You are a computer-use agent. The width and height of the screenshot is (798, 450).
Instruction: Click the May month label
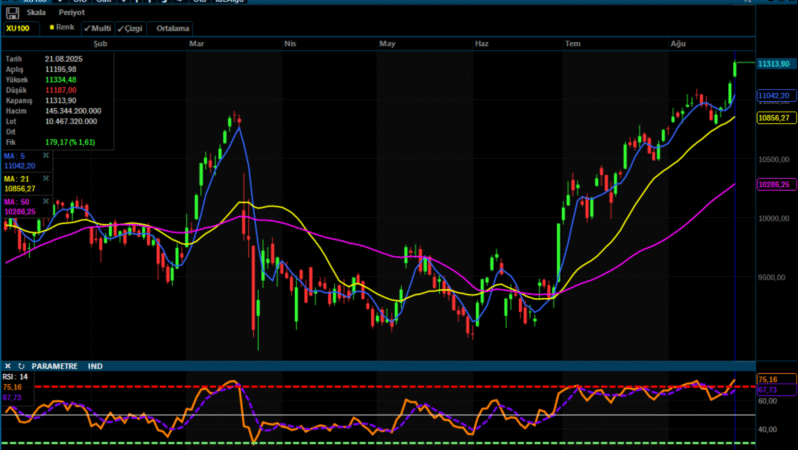click(x=387, y=44)
